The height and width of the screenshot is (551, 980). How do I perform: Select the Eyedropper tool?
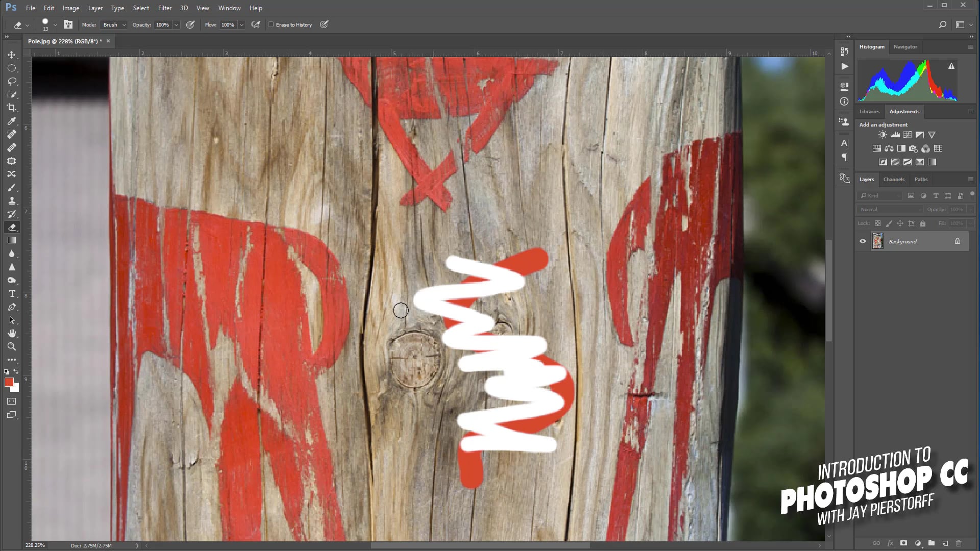coord(12,121)
